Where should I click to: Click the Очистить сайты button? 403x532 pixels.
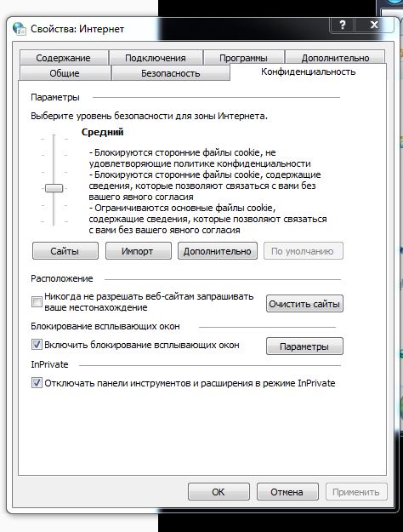pos(304,304)
